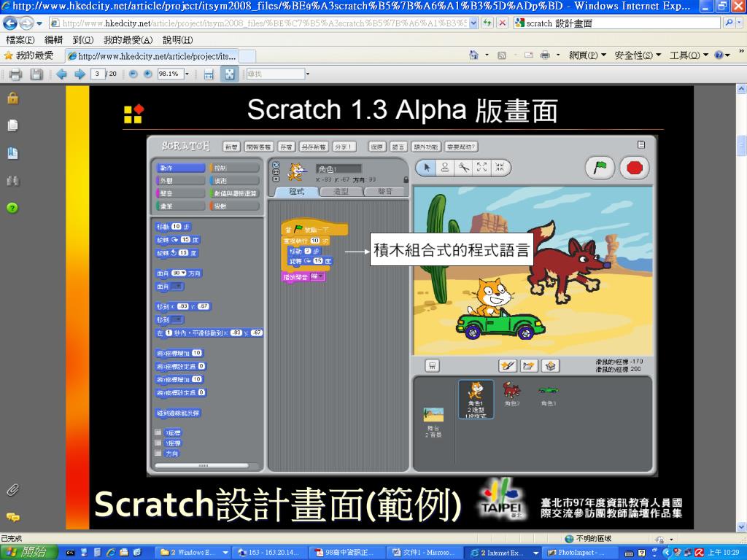747x560 pixels.
Task: Stop loading with the red X icon
Action: 502,23
